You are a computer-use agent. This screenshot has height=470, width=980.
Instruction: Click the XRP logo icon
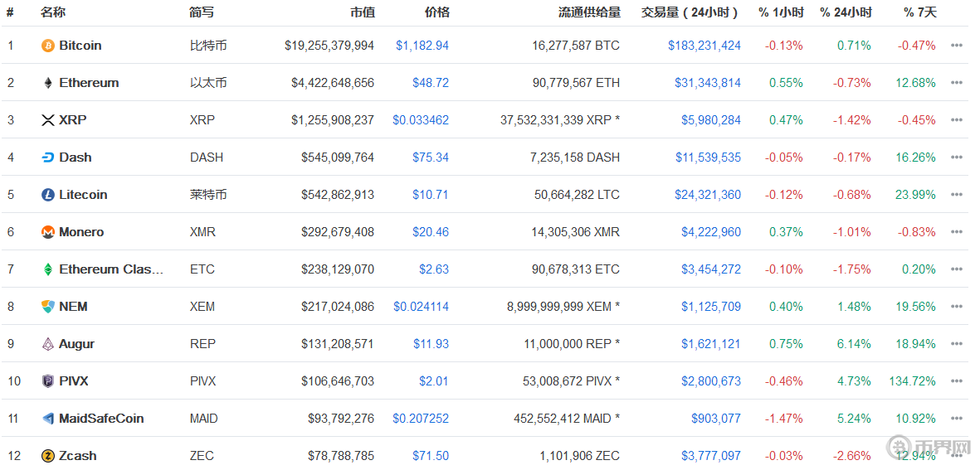[48, 120]
